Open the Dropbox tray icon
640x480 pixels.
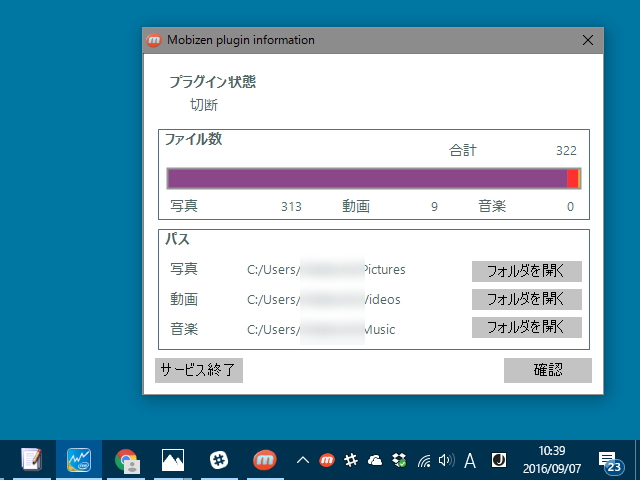(399, 460)
